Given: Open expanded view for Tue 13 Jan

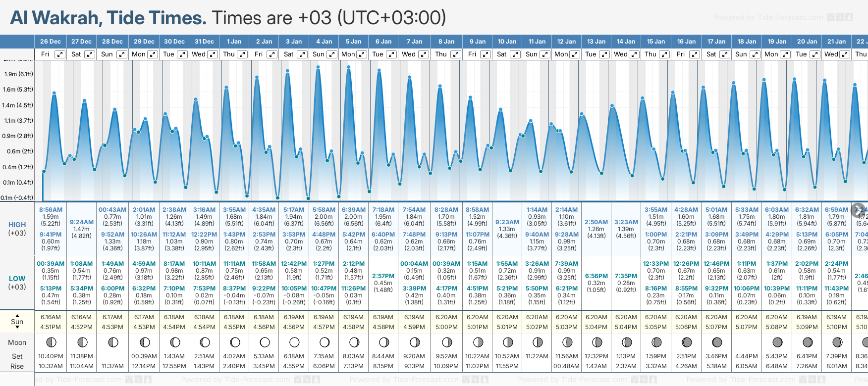Looking at the screenshot, I should tap(604, 54).
